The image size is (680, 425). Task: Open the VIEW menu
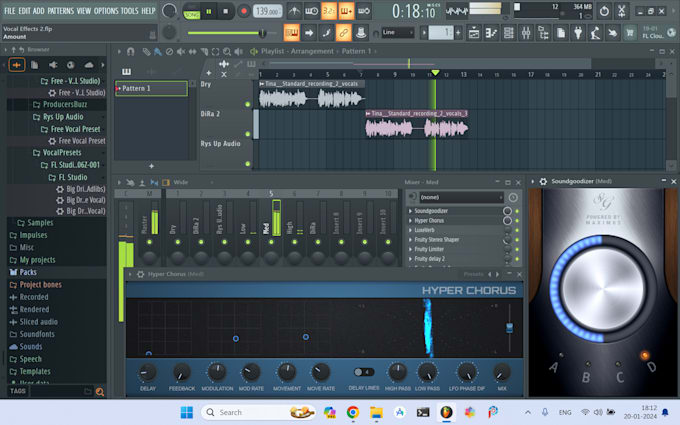84,11
